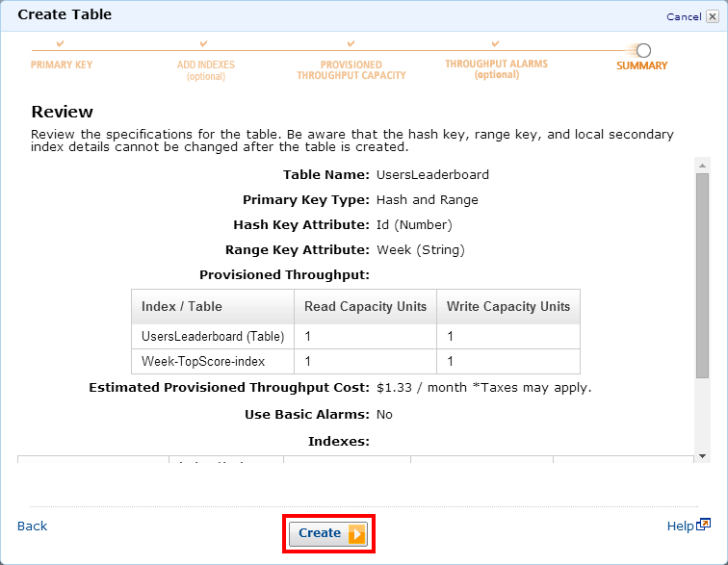Click the checkmark above Add Indexes
Screen dimensions: 728x565
[204, 44]
